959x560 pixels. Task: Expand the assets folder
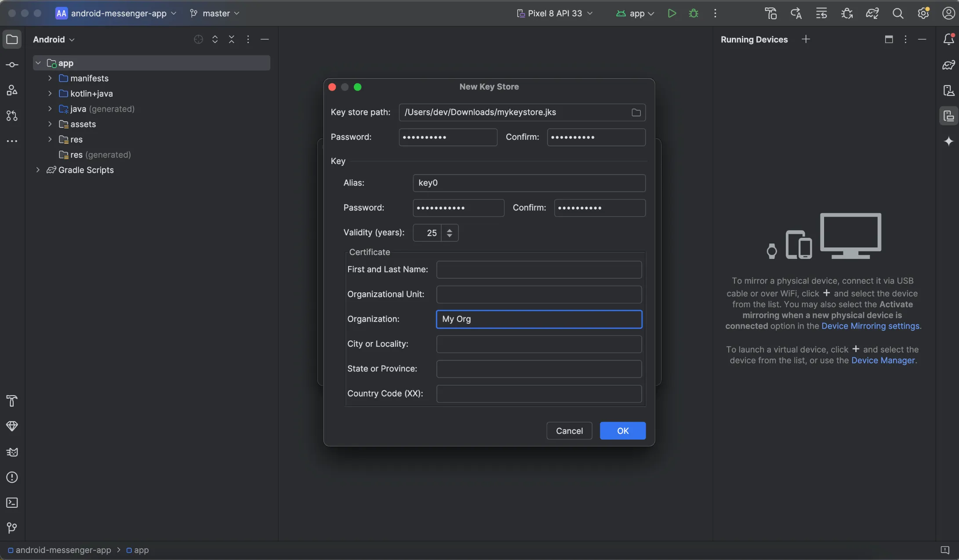coord(50,124)
